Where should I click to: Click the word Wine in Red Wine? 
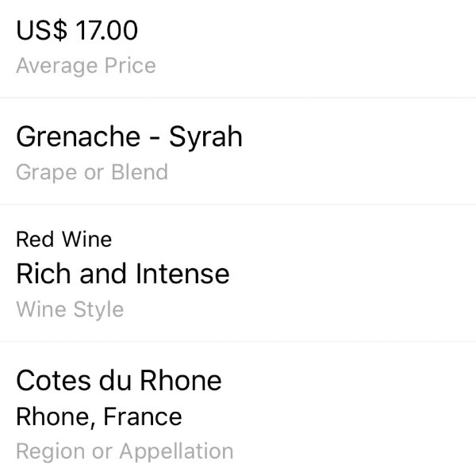click(87, 240)
